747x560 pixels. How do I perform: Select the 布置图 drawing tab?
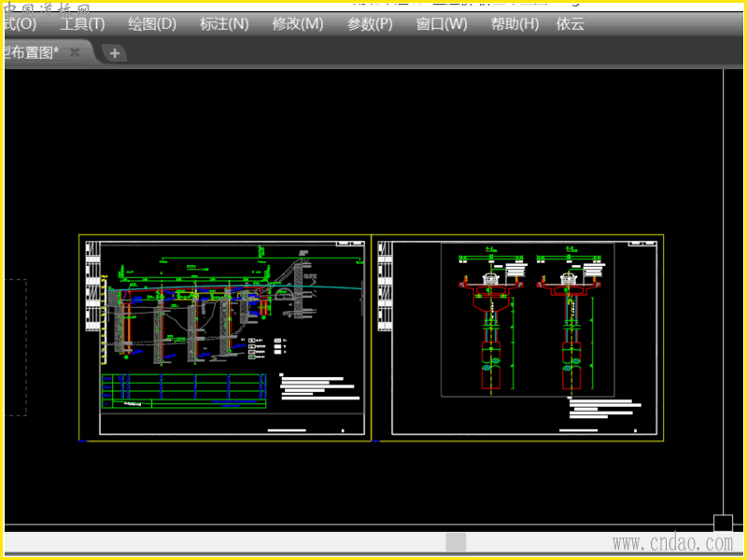tap(32, 52)
